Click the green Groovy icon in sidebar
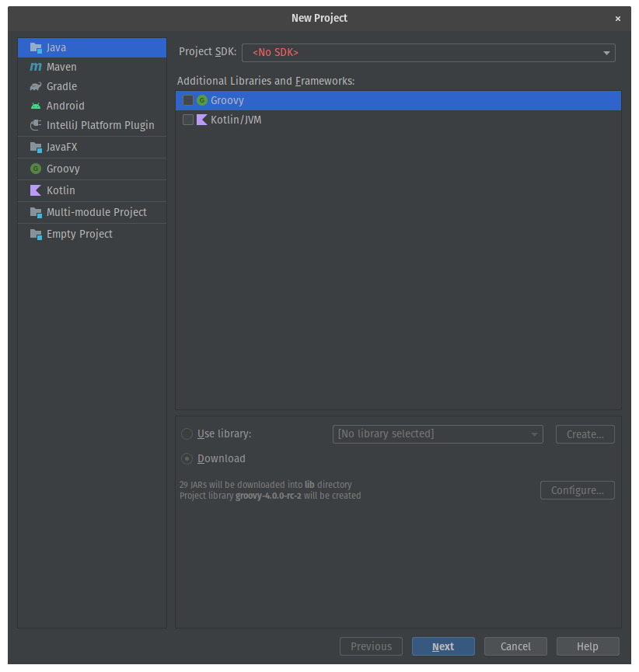This screenshot has height=672, width=639. coord(36,169)
